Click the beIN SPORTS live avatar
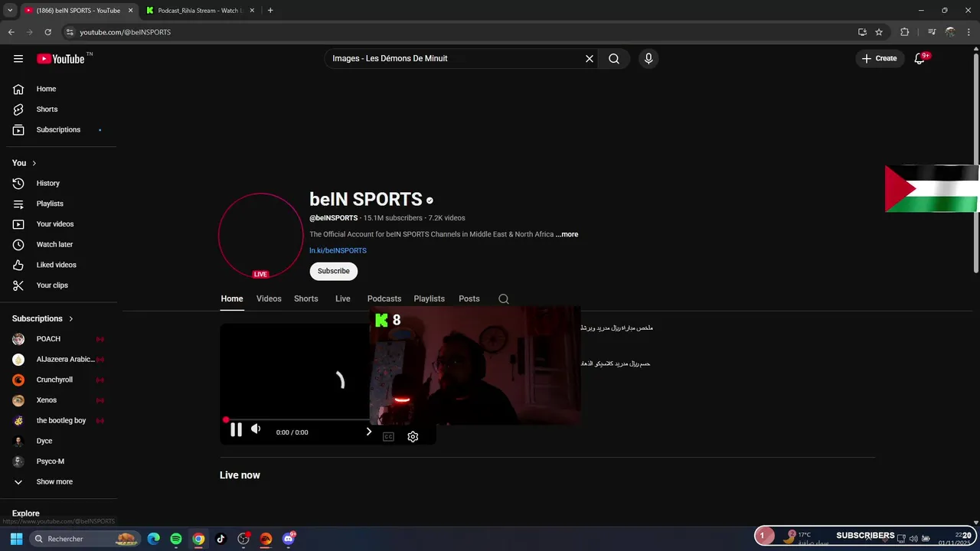 261,236
